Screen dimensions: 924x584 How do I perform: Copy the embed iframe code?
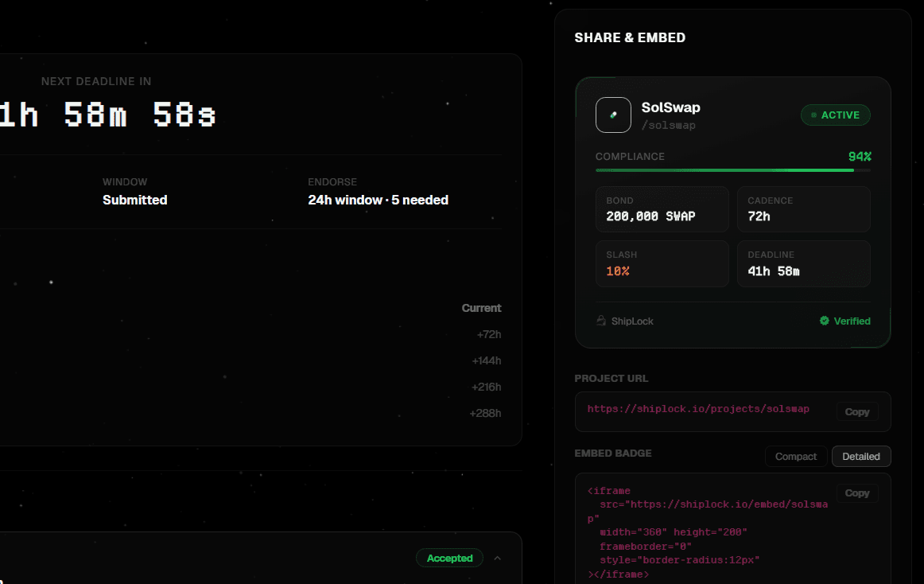coord(857,493)
